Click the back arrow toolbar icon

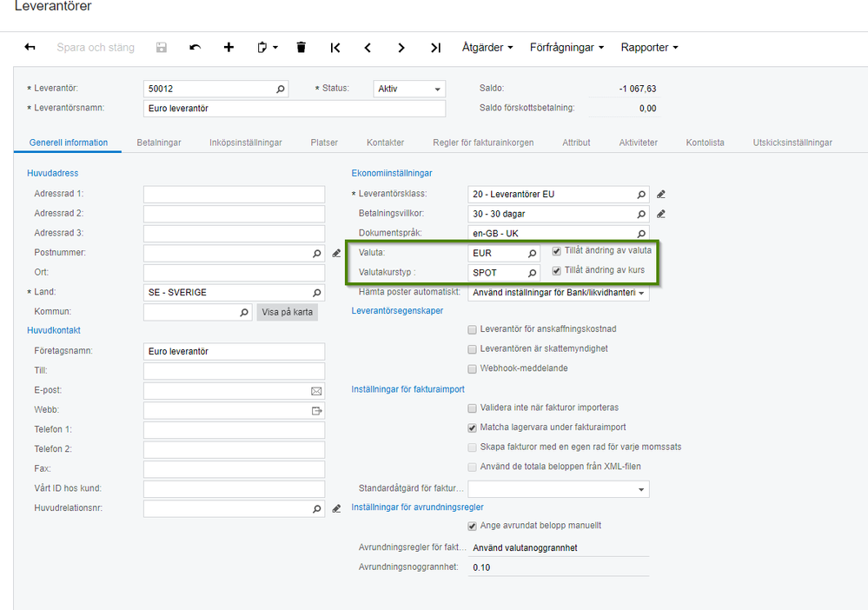[30, 48]
